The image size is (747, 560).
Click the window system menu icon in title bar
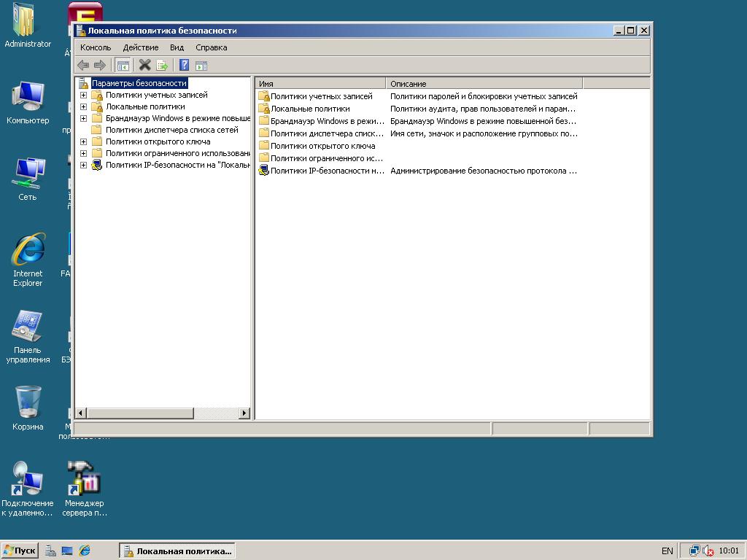click(80, 31)
